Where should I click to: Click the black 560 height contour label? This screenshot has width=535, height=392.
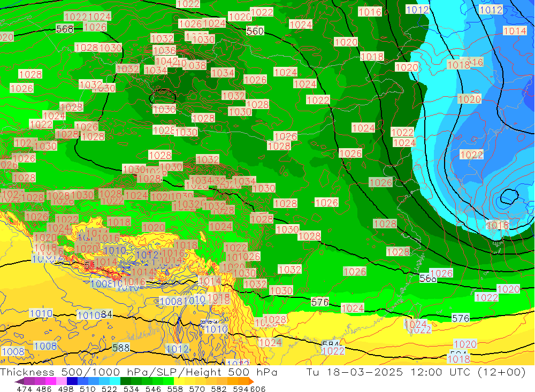click(255, 31)
